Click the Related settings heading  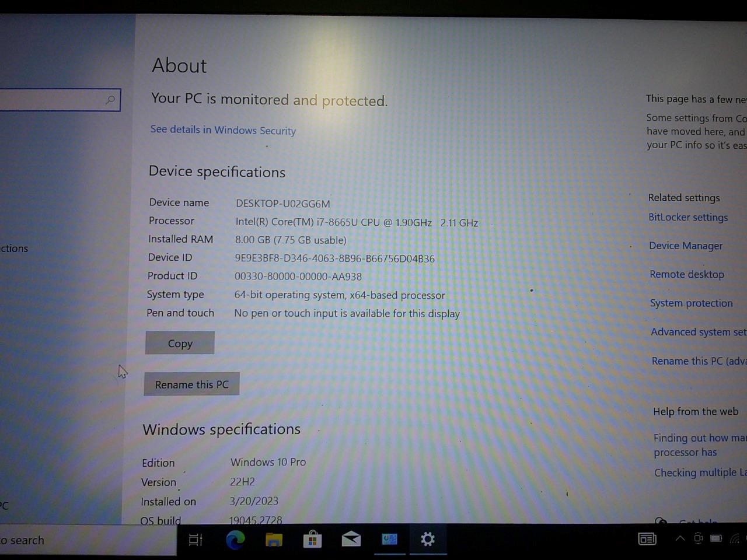(684, 198)
